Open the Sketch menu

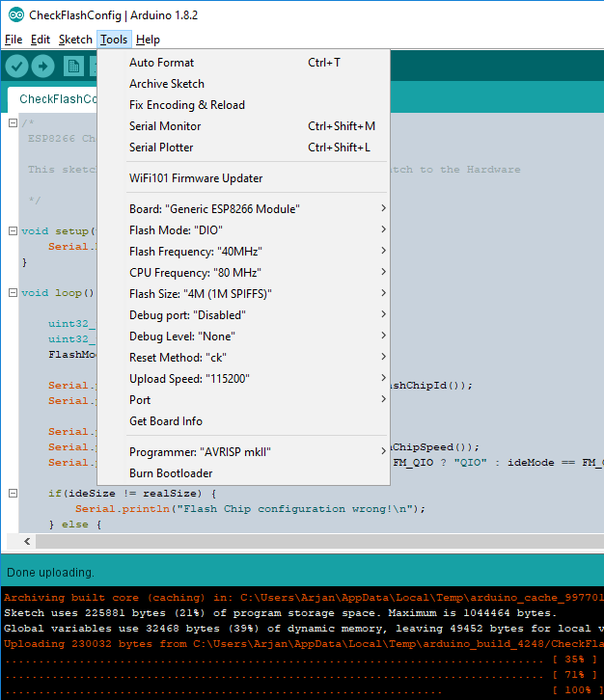75,40
